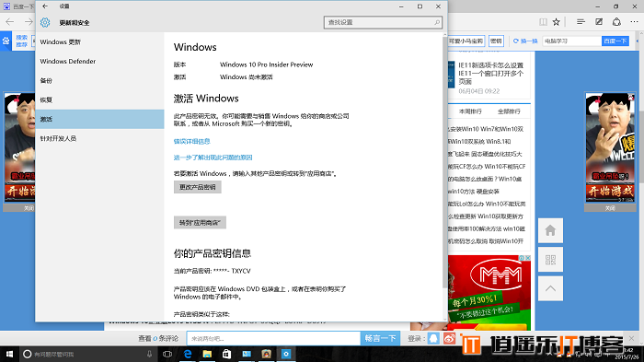Click the 换一换 refresh link

(x=525, y=41)
